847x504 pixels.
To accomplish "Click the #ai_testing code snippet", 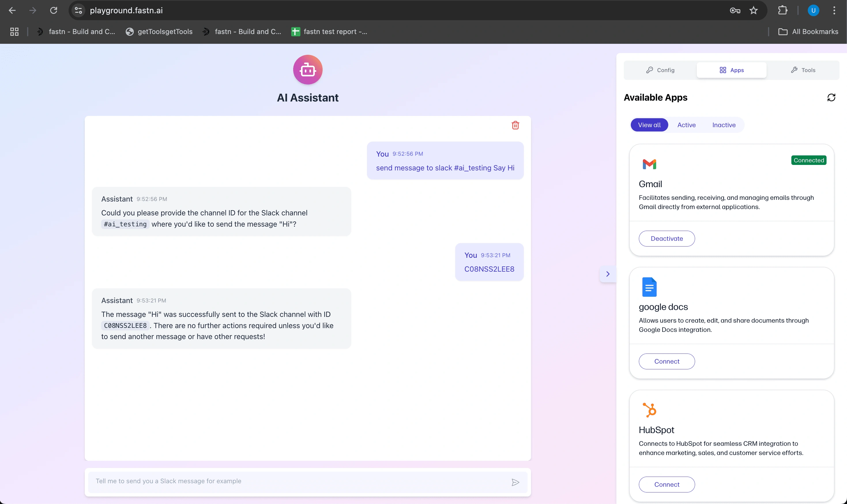I will pyautogui.click(x=125, y=224).
